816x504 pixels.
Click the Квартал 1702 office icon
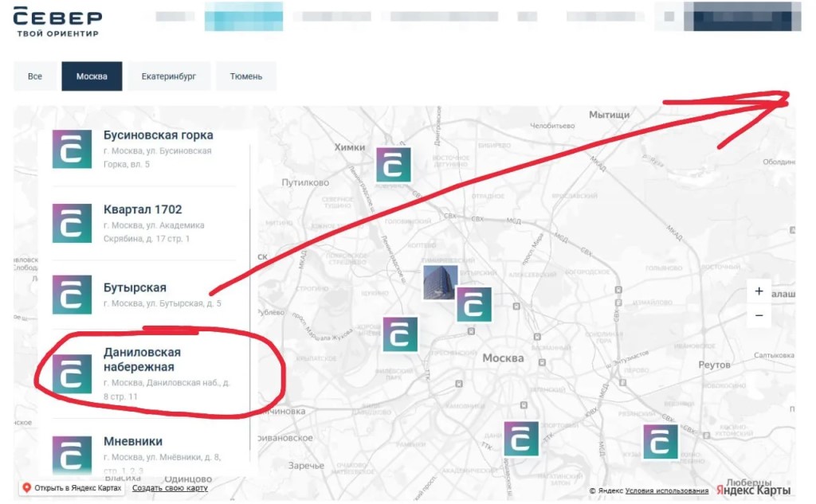[x=72, y=223]
